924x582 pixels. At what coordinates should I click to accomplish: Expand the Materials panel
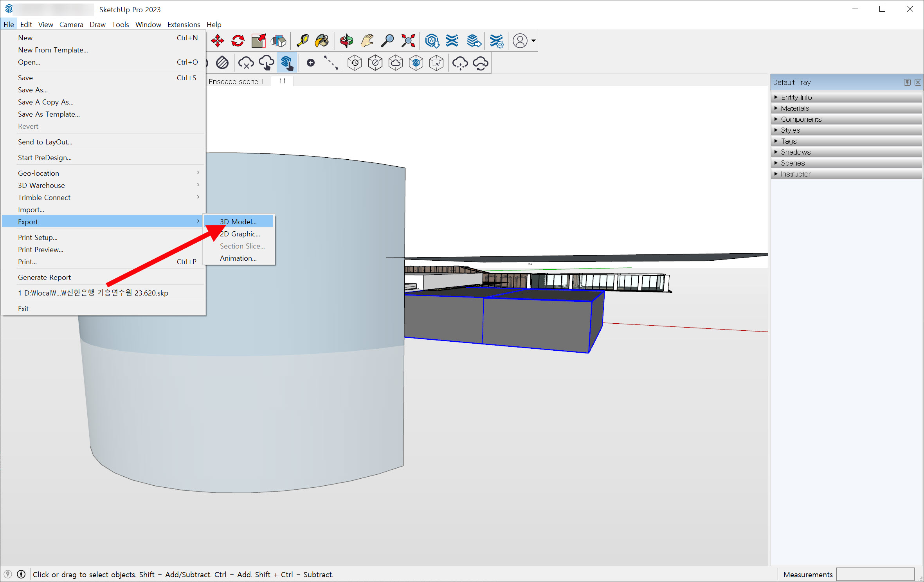click(x=795, y=108)
